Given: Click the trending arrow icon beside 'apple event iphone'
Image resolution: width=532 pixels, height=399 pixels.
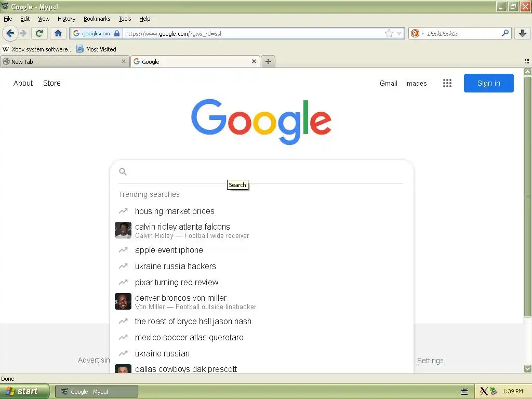Looking at the screenshot, I should tap(123, 250).
